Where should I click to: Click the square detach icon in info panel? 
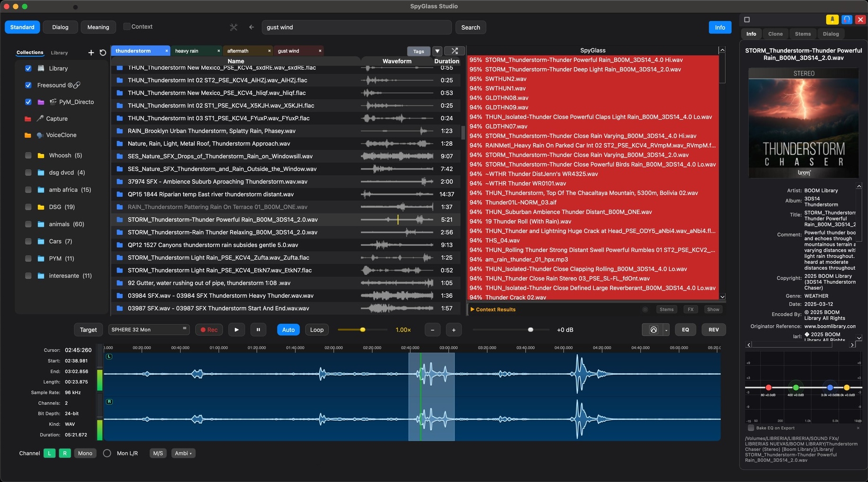point(747,20)
